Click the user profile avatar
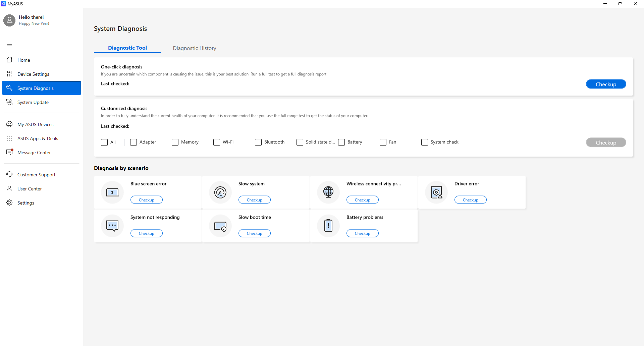644x346 pixels. [x=9, y=20]
